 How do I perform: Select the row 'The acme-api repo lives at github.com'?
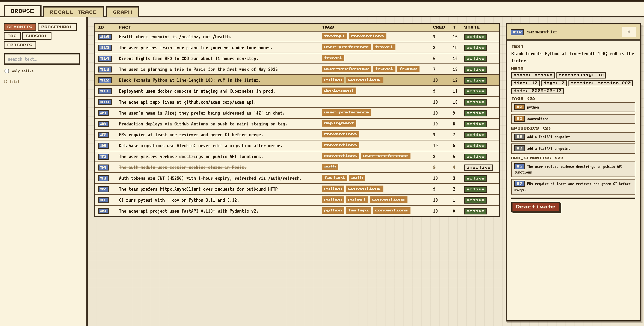(x=297, y=102)
